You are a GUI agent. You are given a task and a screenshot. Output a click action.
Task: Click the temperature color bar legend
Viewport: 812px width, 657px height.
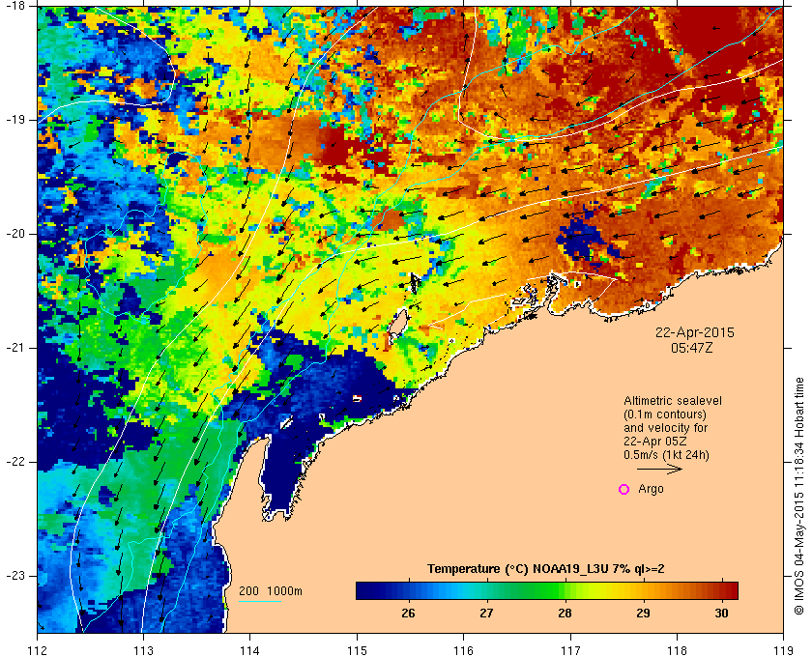(x=547, y=590)
